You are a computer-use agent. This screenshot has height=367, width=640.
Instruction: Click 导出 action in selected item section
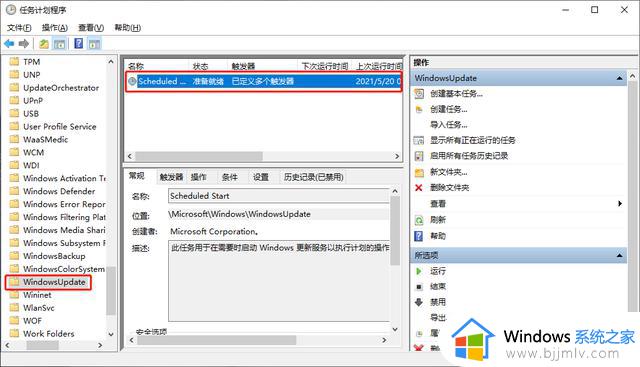[438, 318]
